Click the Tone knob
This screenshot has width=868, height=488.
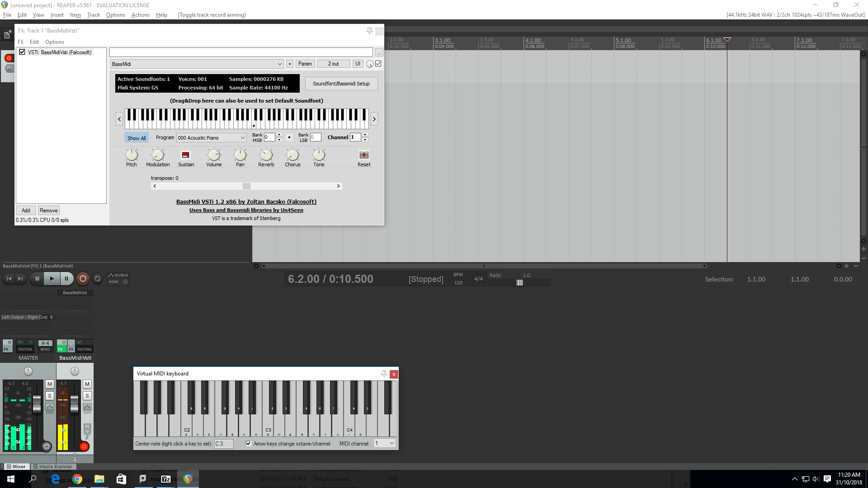[319, 155]
